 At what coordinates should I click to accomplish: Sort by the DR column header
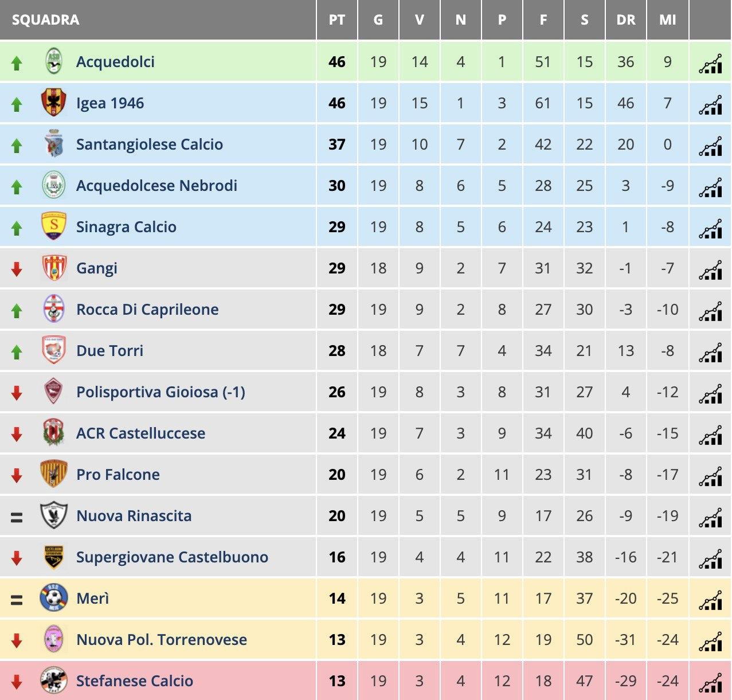[x=626, y=20]
